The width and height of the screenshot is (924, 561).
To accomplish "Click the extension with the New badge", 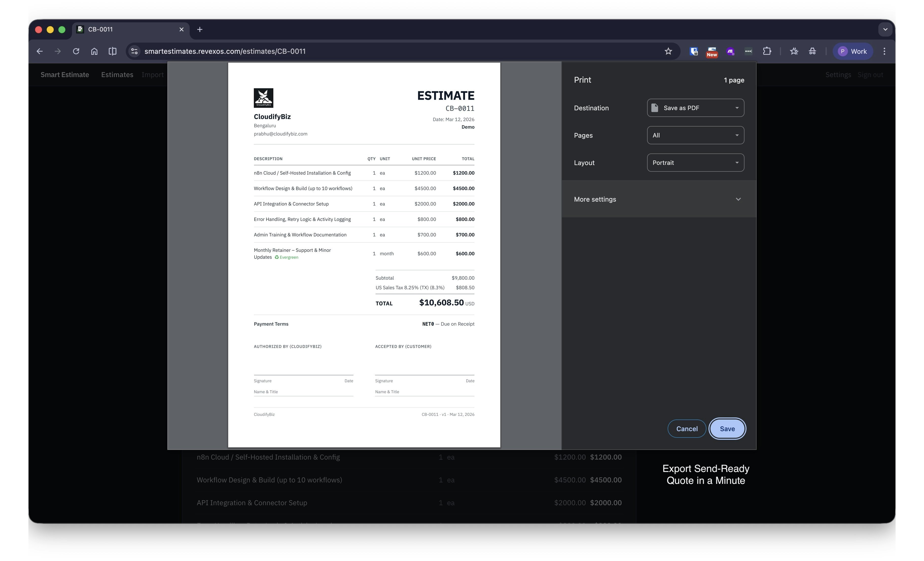I will click(711, 51).
